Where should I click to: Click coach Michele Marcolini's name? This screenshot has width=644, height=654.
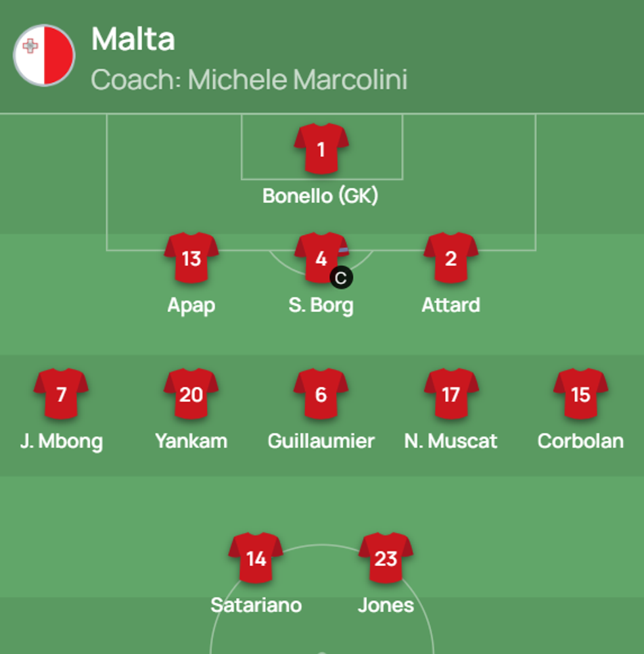click(297, 80)
